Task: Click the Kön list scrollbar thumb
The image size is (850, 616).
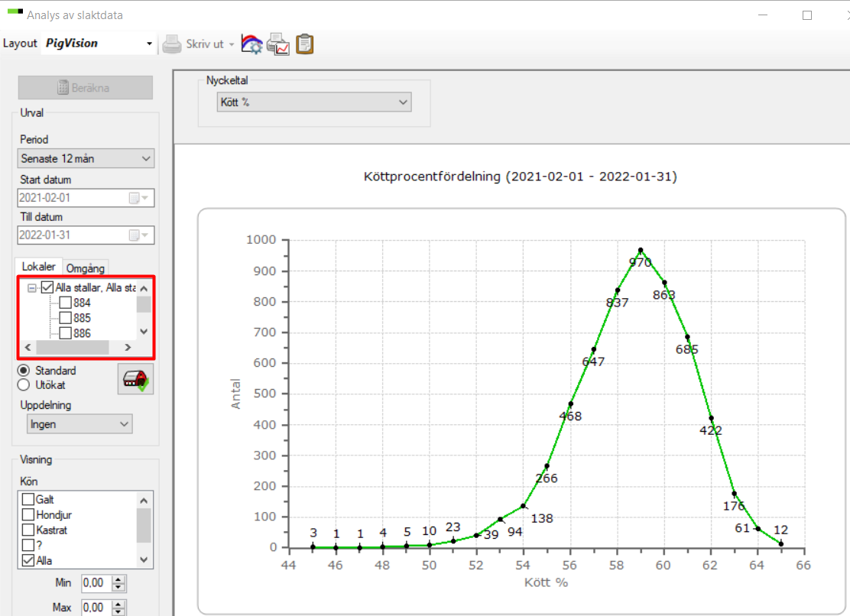Action: click(x=144, y=526)
